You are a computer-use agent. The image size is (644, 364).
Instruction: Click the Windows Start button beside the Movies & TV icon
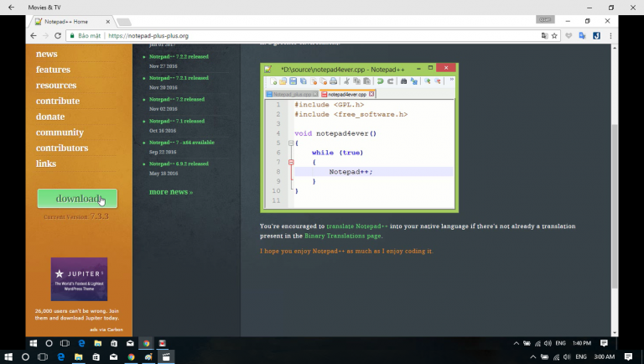point(8,357)
